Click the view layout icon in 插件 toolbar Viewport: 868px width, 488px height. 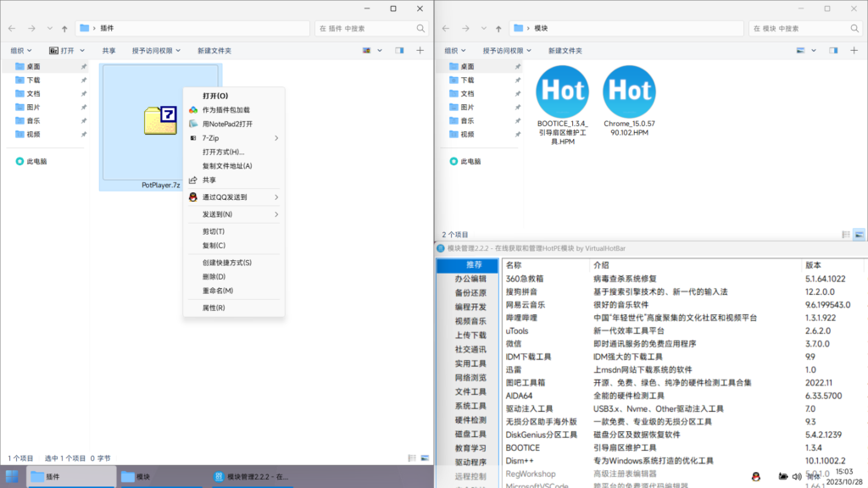[x=366, y=50]
